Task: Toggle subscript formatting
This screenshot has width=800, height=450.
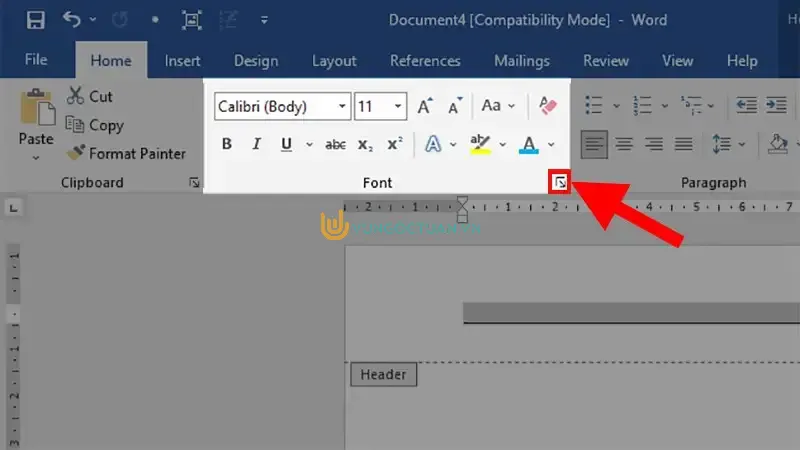Action: (x=365, y=145)
